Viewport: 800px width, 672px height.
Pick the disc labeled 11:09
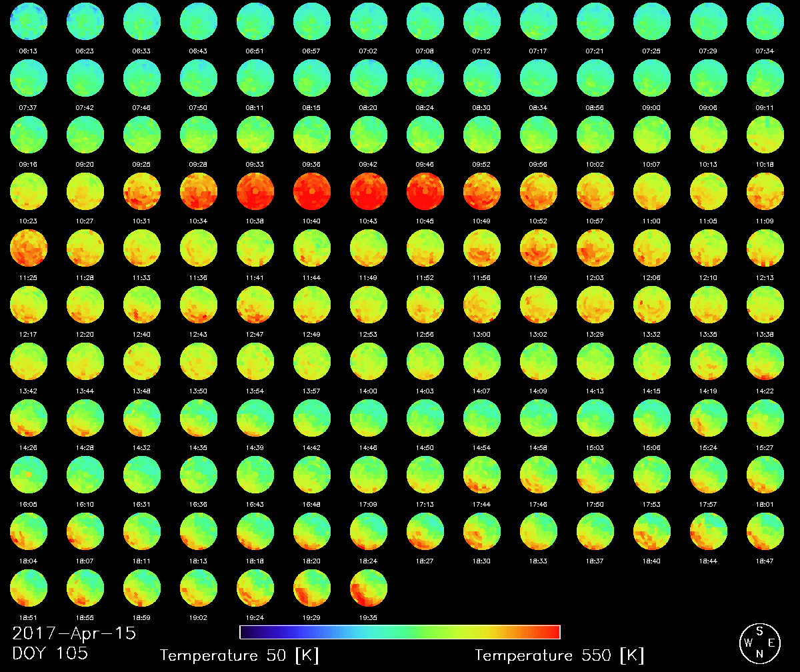(x=765, y=191)
